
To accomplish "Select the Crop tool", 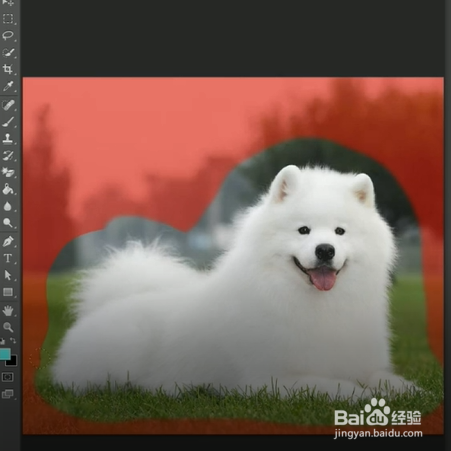I will click(8, 69).
